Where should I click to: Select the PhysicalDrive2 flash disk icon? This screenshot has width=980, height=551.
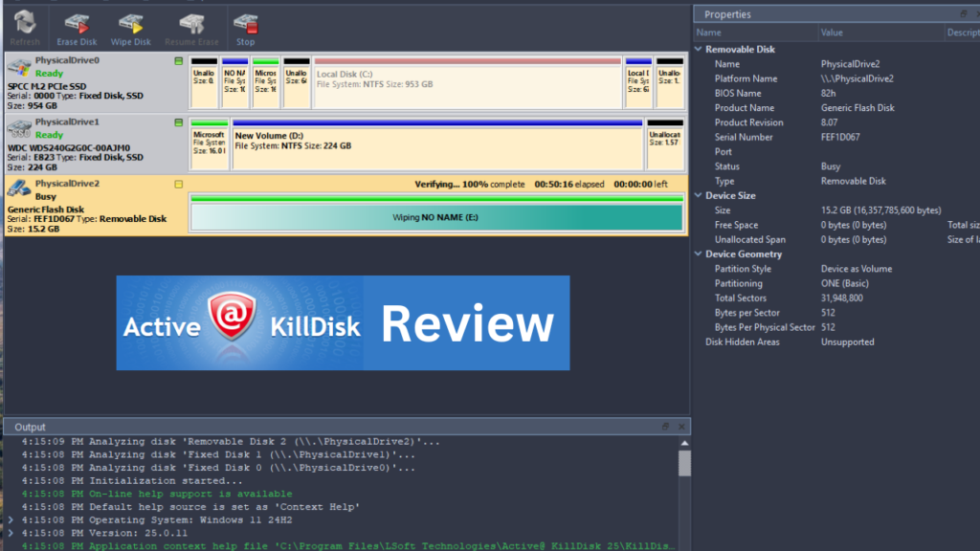tap(19, 187)
